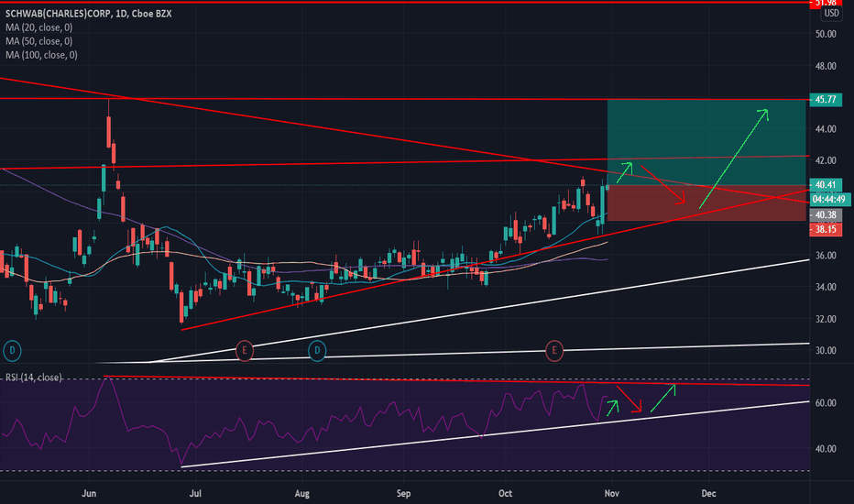The image size is (854, 504).
Task: Click the RSI 40.00 scale label
Action: coord(826,449)
